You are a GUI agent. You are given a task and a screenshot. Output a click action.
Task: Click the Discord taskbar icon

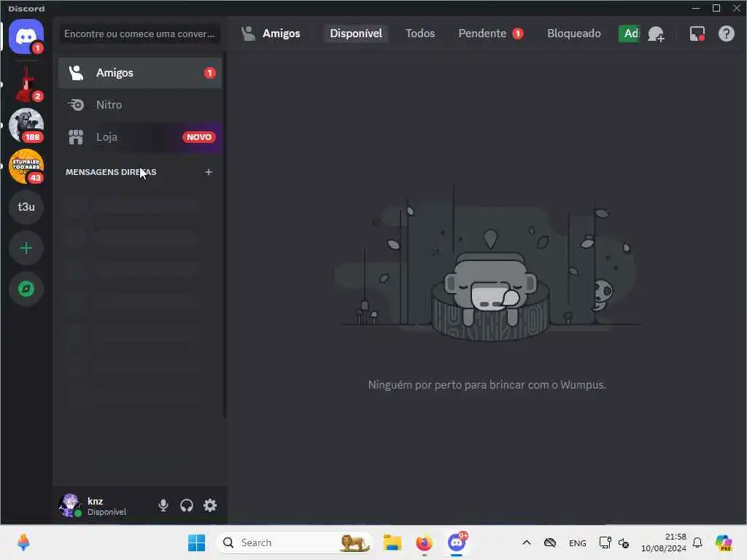point(457,542)
